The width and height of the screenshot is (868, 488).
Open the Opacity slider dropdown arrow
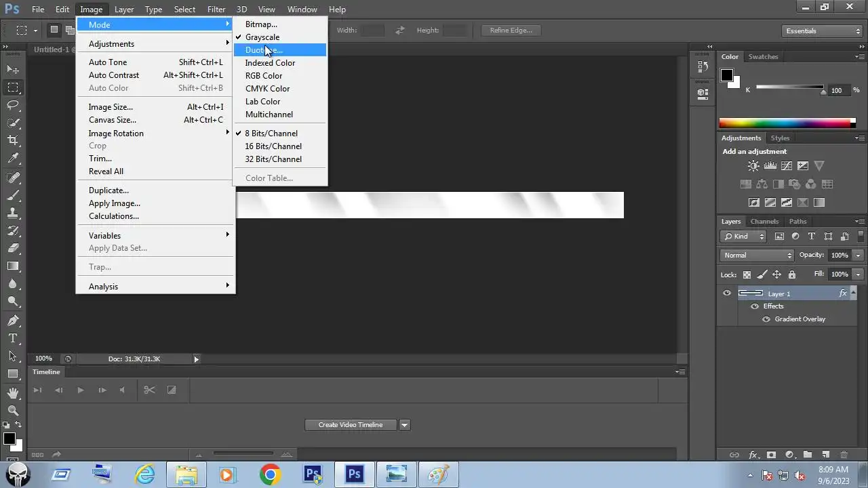(x=858, y=256)
